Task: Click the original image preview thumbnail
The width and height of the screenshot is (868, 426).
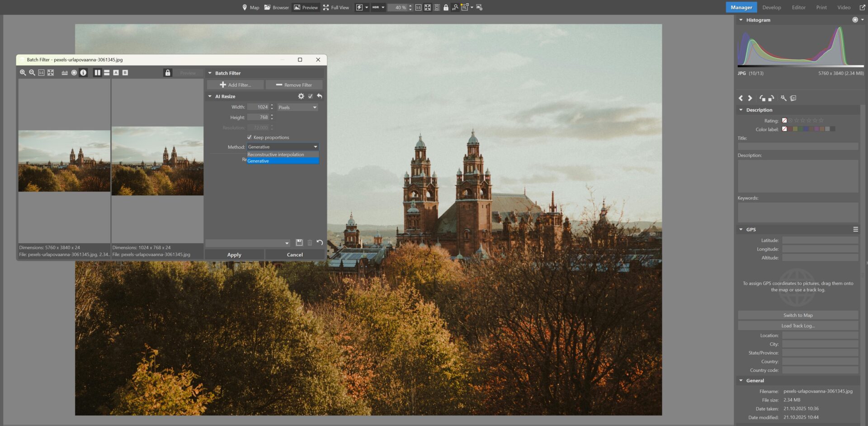Action: tap(64, 161)
